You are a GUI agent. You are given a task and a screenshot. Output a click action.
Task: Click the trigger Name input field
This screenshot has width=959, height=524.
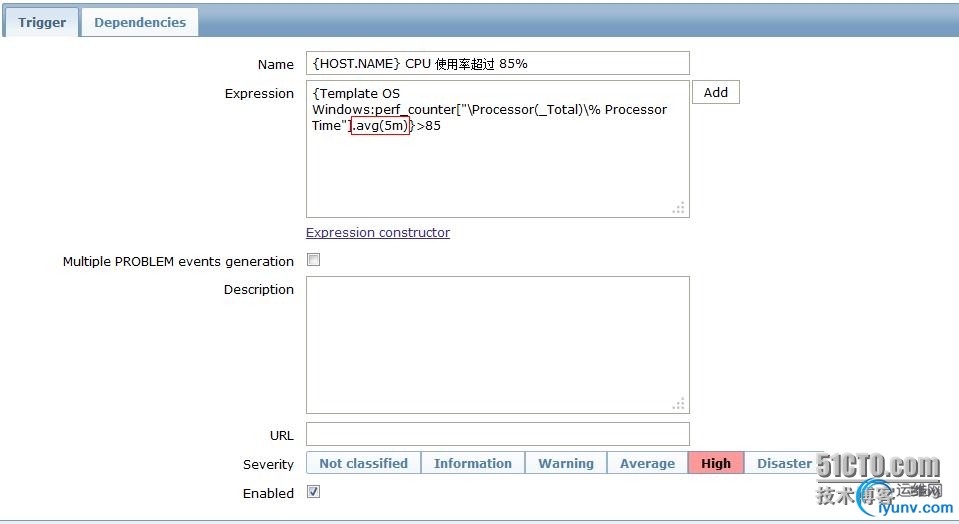[497, 63]
